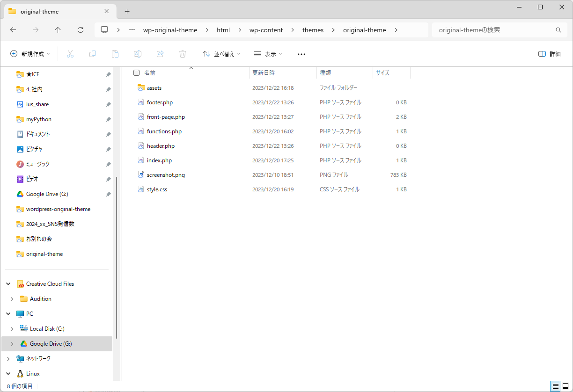
Task: Open the 表示 view dropdown
Action: tap(268, 54)
